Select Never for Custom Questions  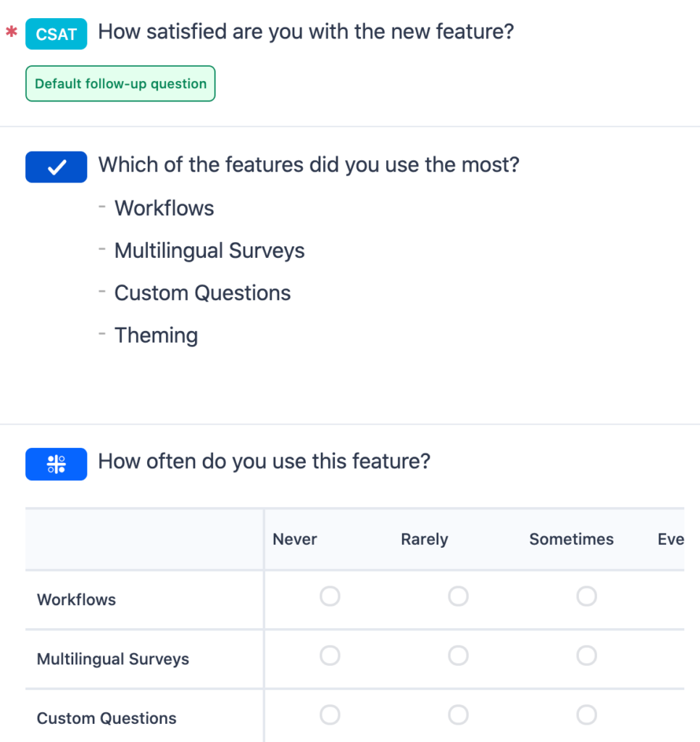[x=330, y=714]
